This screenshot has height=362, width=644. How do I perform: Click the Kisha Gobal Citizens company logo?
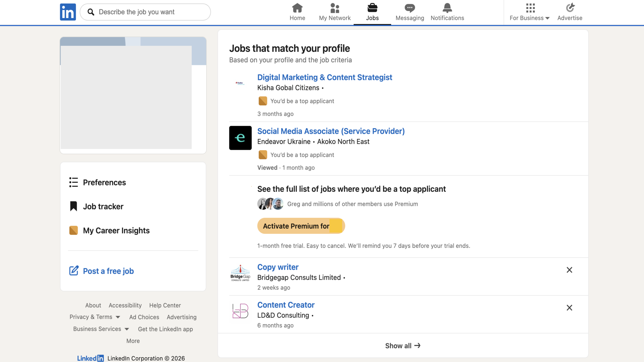[240, 83]
